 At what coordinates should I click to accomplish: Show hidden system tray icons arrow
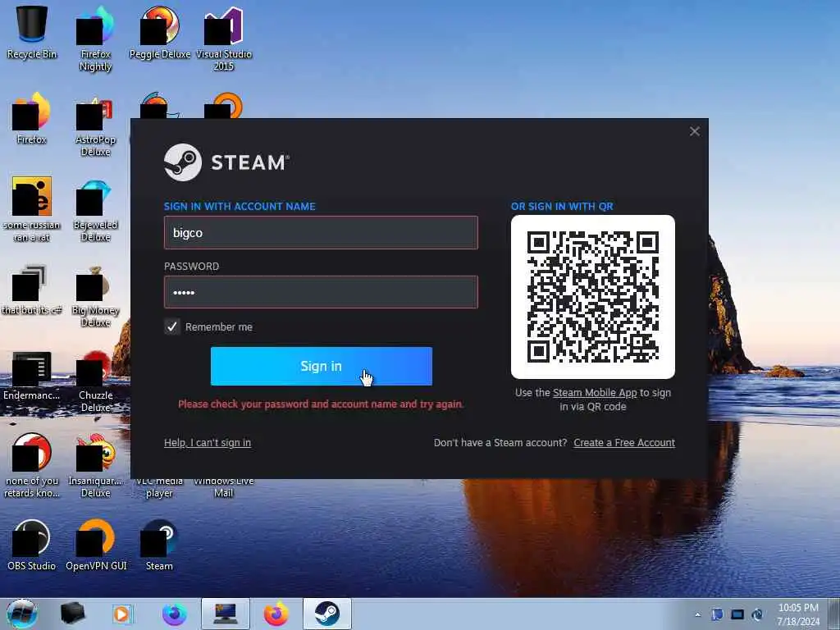(x=697, y=614)
